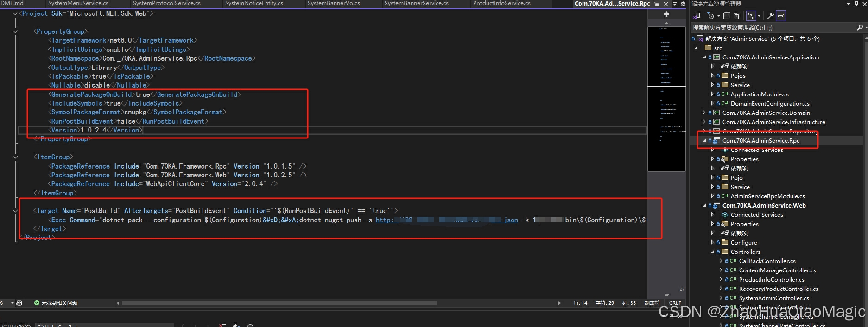This screenshot has width=868, height=327.
Task: Select ProductInfoController.cs
Action: coord(772,279)
